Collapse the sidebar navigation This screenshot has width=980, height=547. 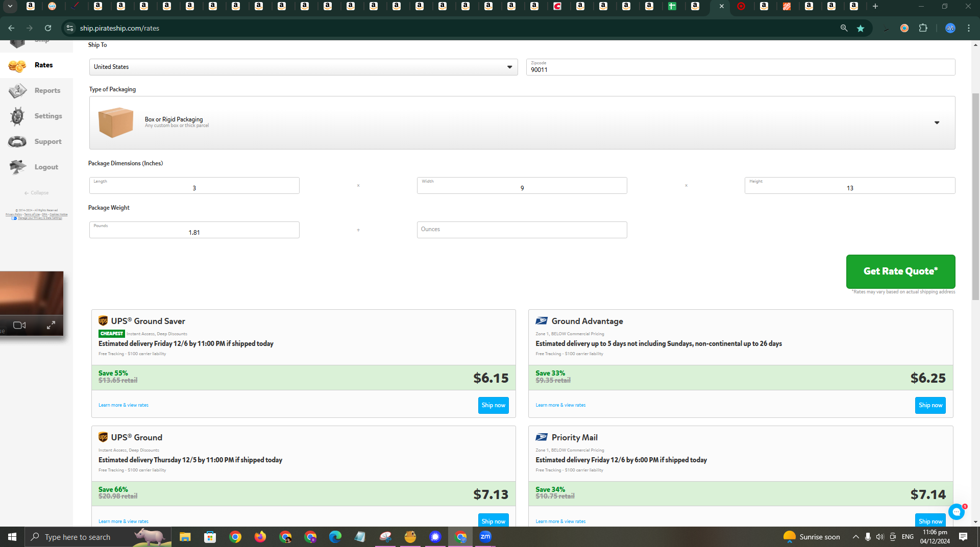point(36,193)
